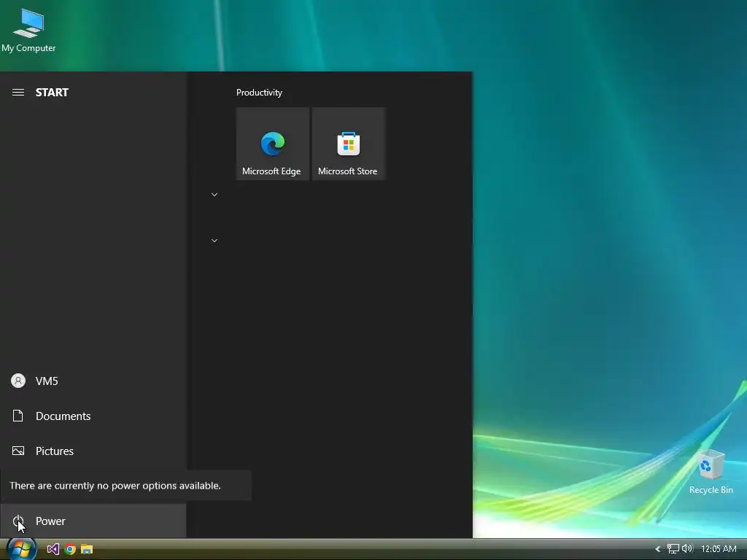
Task: Click the START label text
Action: pyautogui.click(x=52, y=93)
